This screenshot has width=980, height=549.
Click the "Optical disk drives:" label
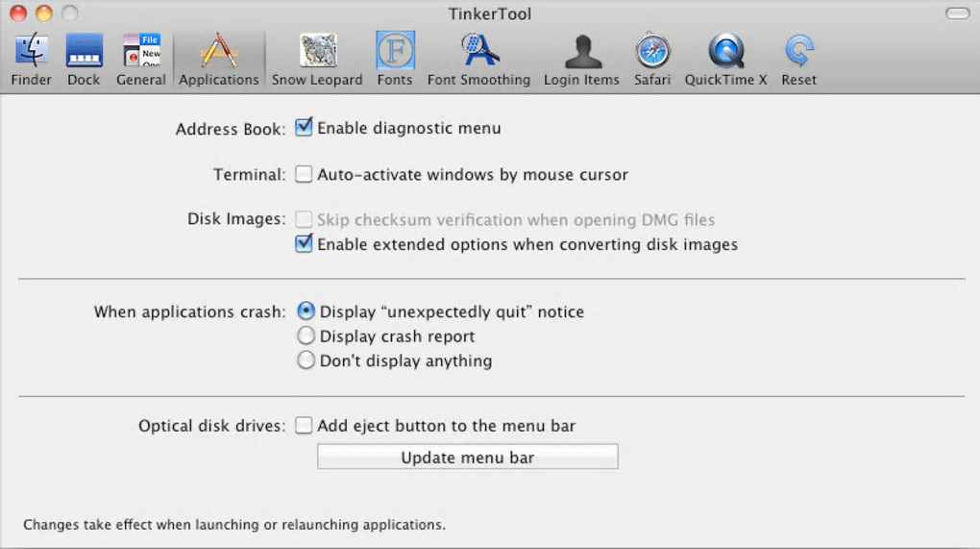(x=212, y=426)
